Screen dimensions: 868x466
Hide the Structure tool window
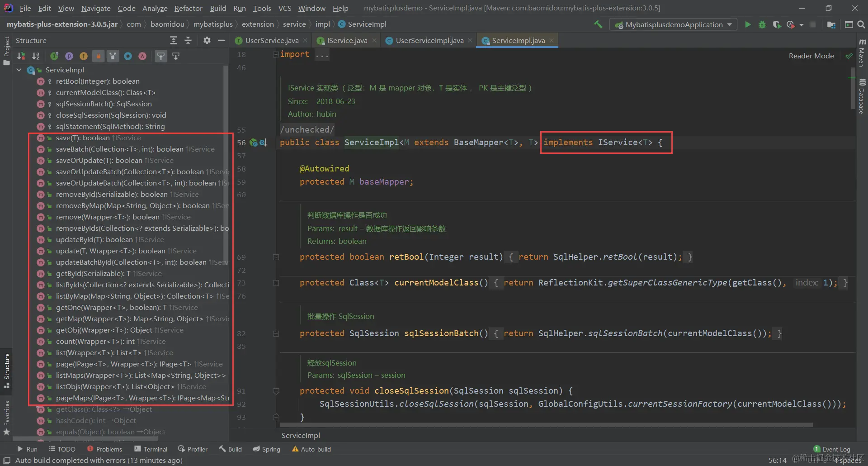tap(222, 40)
